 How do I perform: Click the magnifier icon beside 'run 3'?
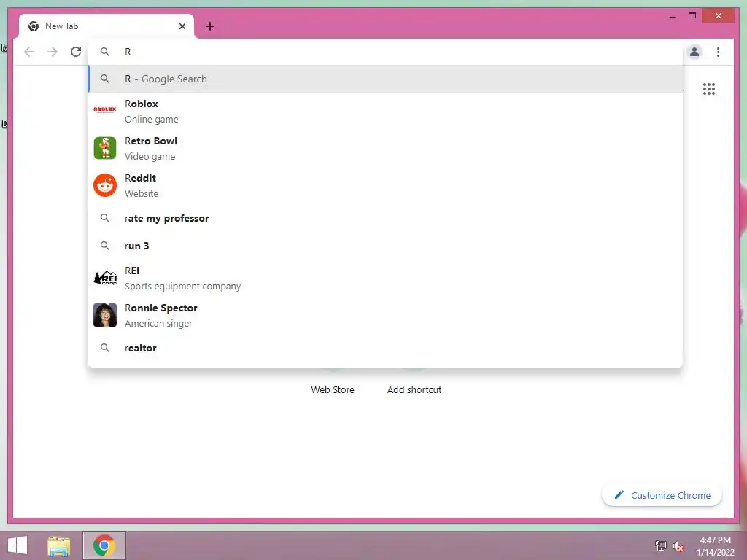pos(105,246)
